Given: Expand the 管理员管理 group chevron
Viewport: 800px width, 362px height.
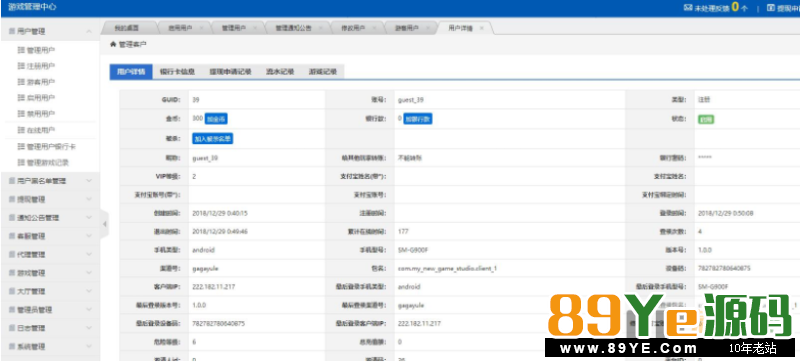Looking at the screenshot, I should (89, 309).
